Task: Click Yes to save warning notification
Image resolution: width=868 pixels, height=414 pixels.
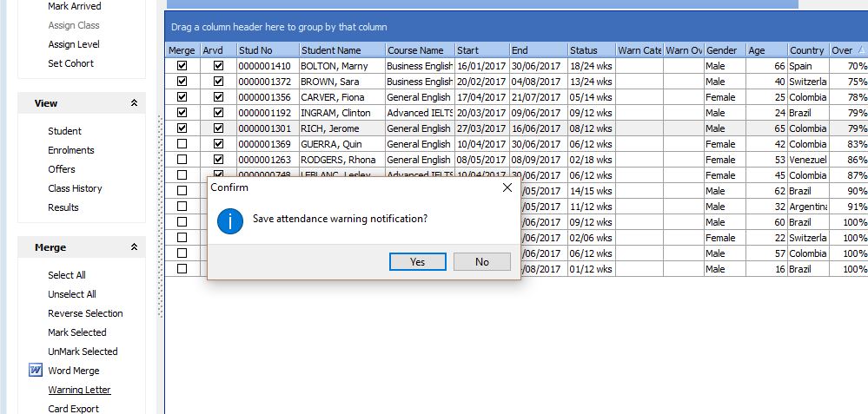Action: click(x=417, y=261)
